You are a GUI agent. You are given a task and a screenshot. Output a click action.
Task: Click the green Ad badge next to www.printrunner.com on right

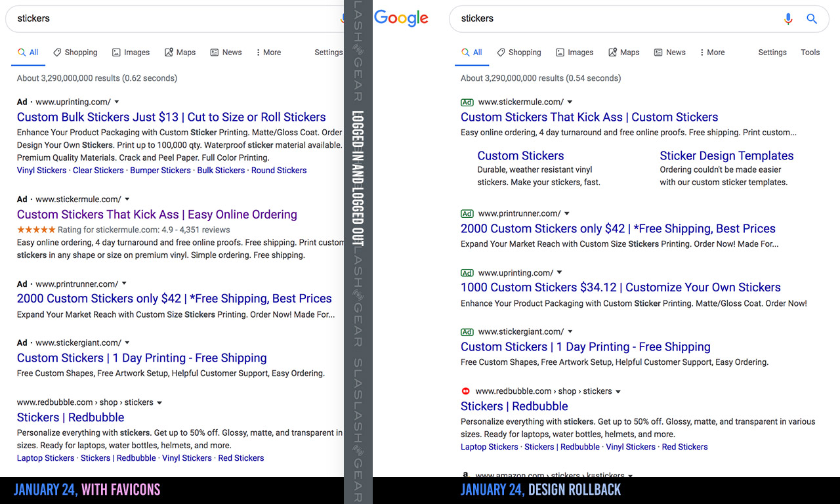click(x=467, y=214)
